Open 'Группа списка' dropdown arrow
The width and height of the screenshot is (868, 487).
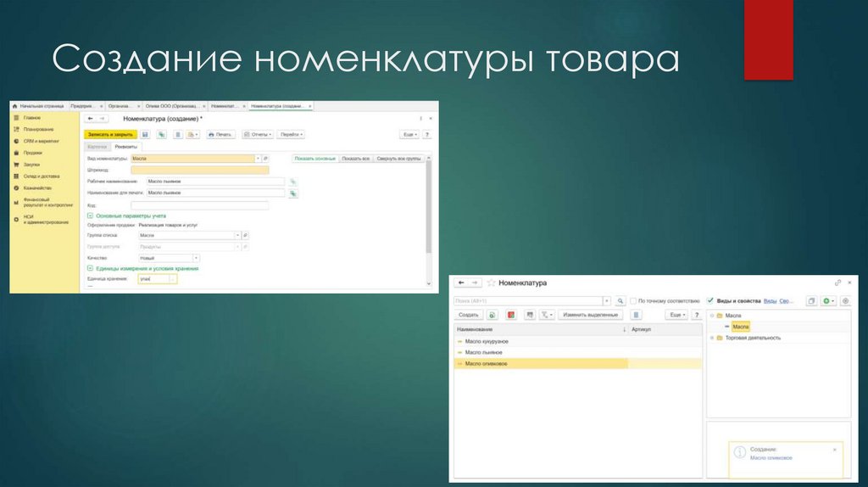[237, 236]
